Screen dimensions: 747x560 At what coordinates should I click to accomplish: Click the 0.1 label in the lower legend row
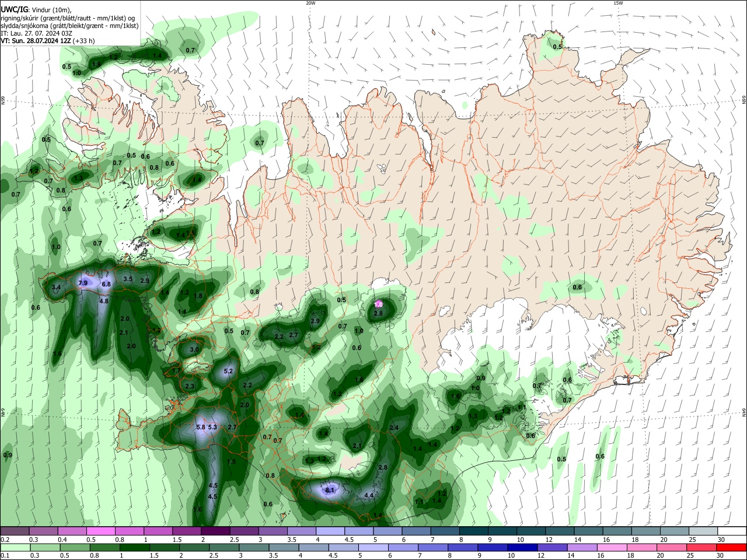[x=5, y=556]
